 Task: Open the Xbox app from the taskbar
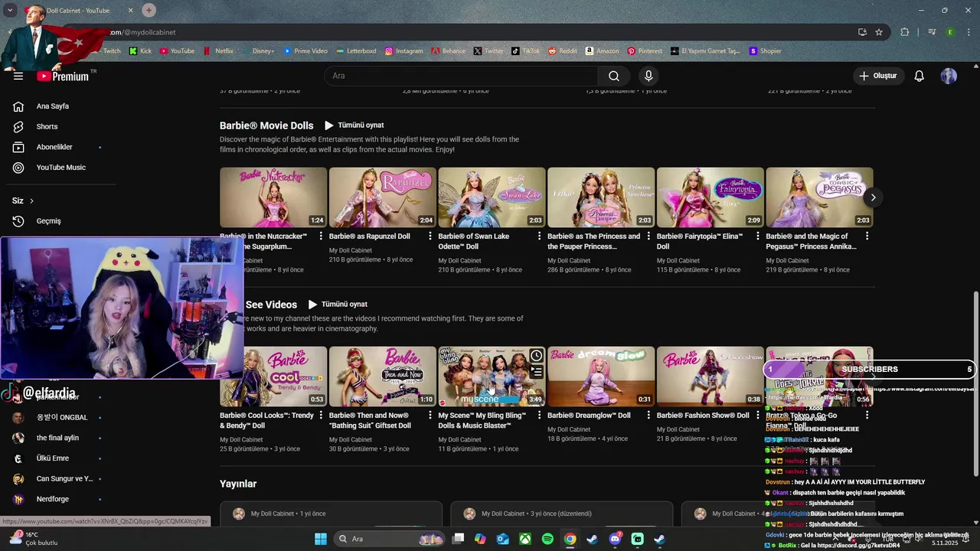[525, 539]
